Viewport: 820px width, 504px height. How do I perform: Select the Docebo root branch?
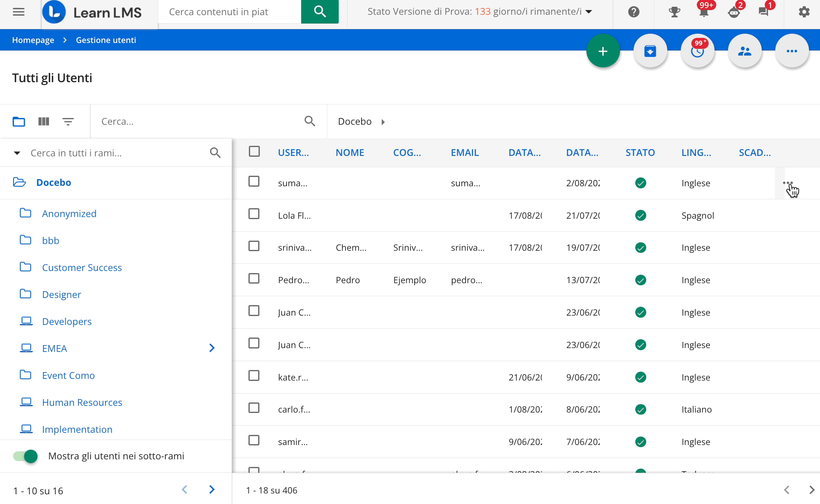[x=54, y=182]
